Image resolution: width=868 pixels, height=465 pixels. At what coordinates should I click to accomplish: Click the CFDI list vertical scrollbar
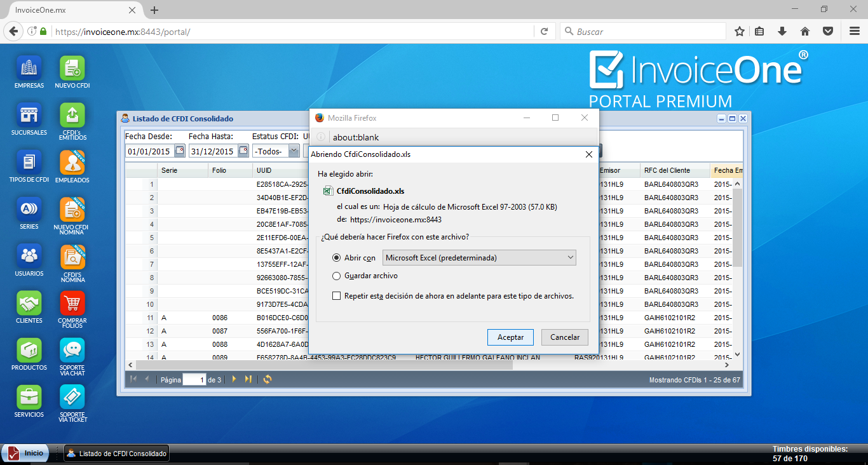(738, 227)
